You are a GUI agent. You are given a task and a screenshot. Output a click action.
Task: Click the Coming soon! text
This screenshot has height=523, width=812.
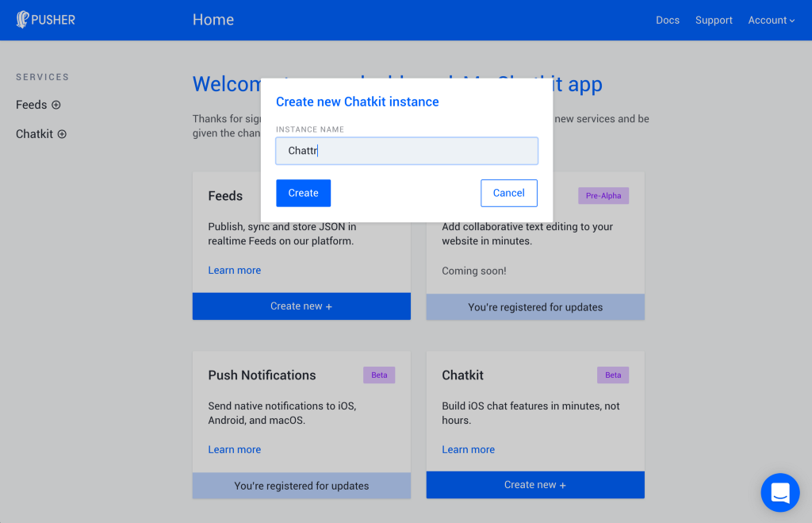pos(474,271)
